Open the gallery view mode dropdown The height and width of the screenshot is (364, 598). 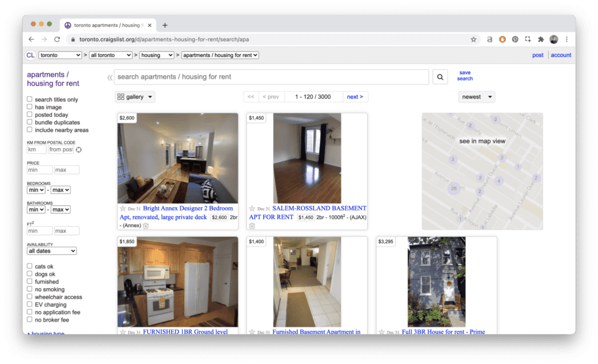[135, 97]
